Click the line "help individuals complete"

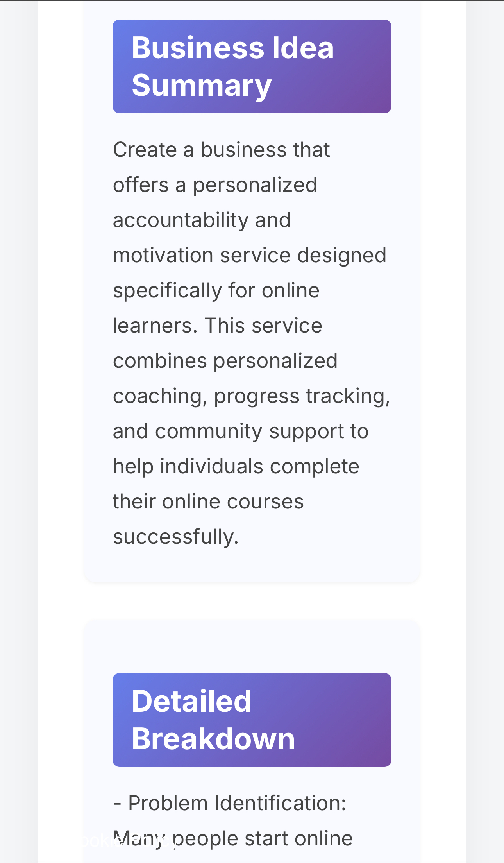[236, 466]
